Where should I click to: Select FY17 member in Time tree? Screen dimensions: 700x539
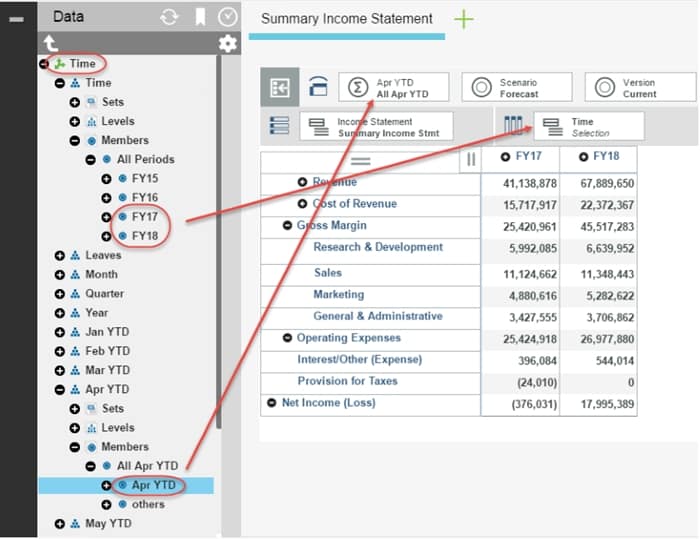coord(144,216)
